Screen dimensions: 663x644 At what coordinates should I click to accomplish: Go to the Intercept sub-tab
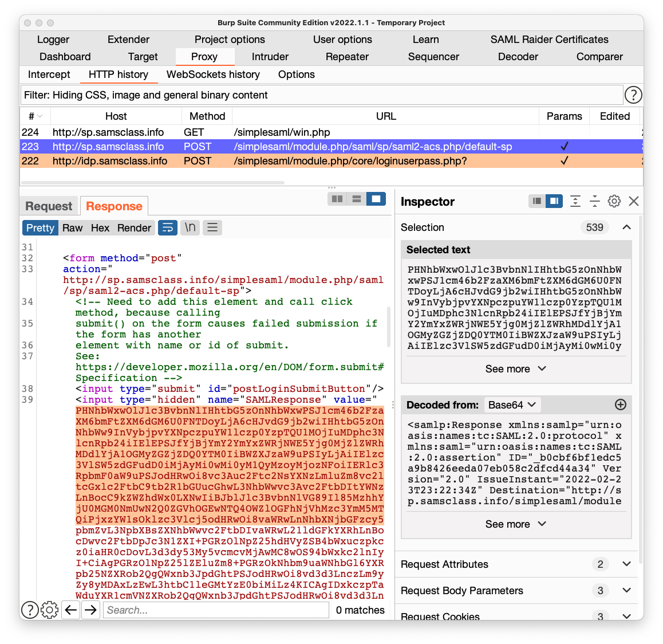pos(49,74)
